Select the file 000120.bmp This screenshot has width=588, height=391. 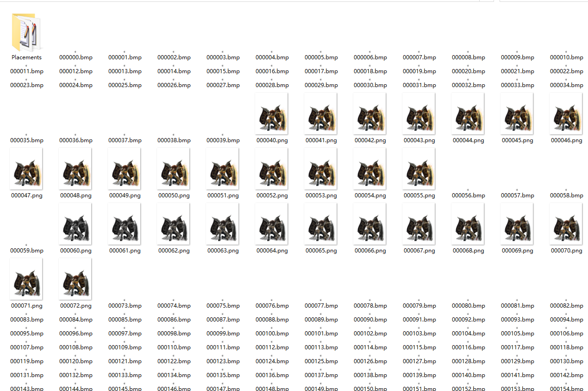tap(75, 361)
